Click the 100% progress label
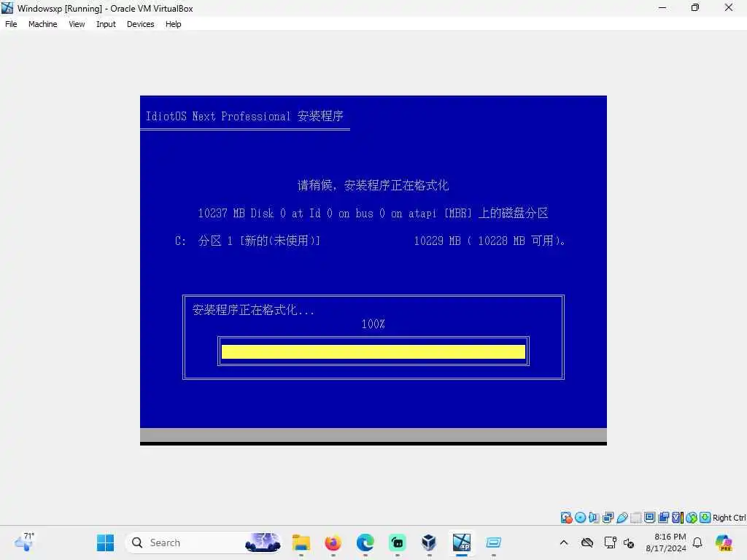Viewport: 747px width, 560px height. (373, 324)
